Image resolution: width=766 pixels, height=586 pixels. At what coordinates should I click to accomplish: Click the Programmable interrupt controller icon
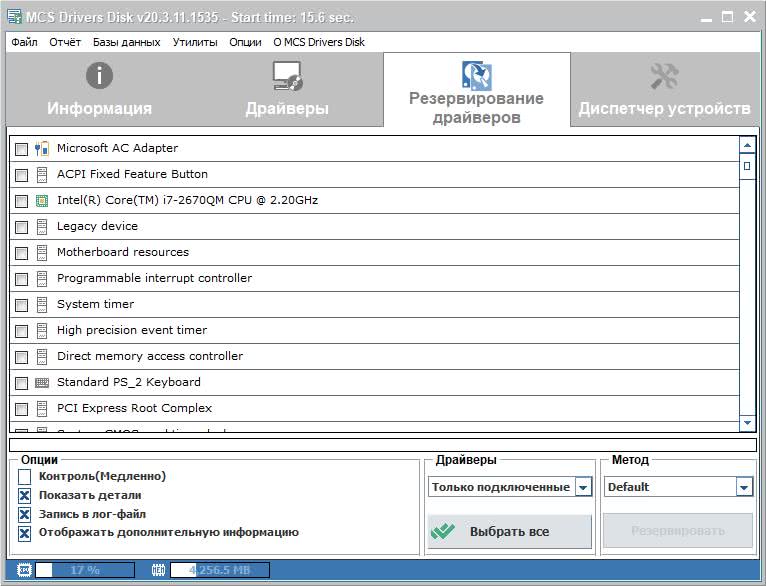(42, 278)
